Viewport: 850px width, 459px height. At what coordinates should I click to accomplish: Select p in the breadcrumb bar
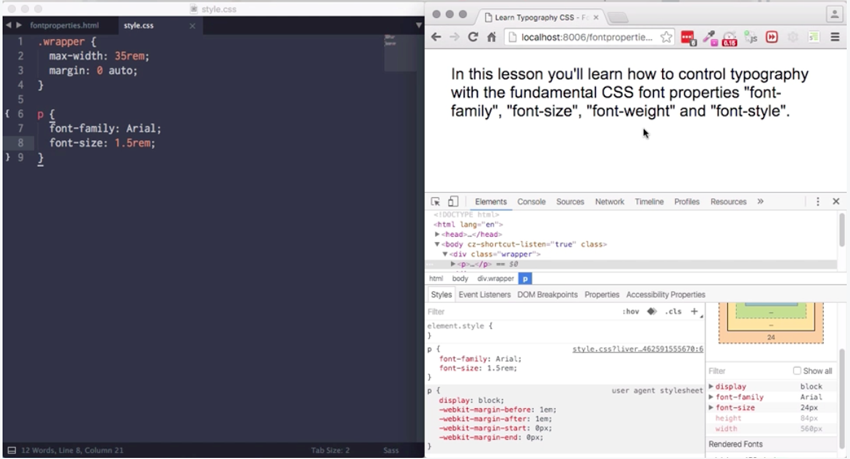pyautogui.click(x=525, y=279)
